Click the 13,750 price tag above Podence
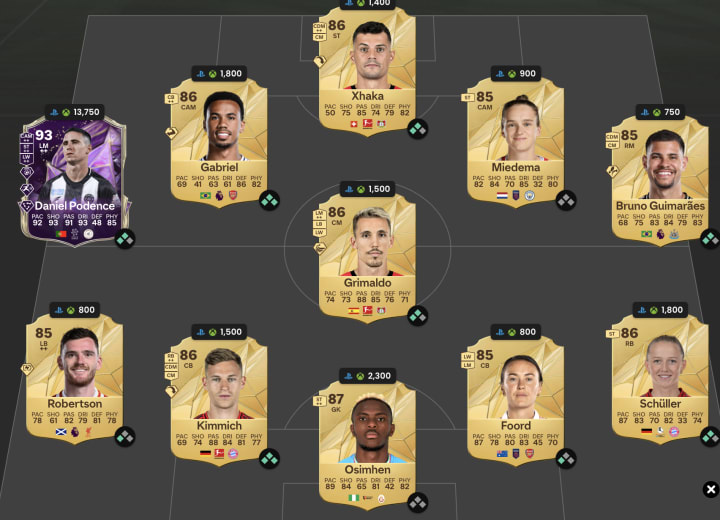This screenshot has width=720, height=520. point(75,112)
